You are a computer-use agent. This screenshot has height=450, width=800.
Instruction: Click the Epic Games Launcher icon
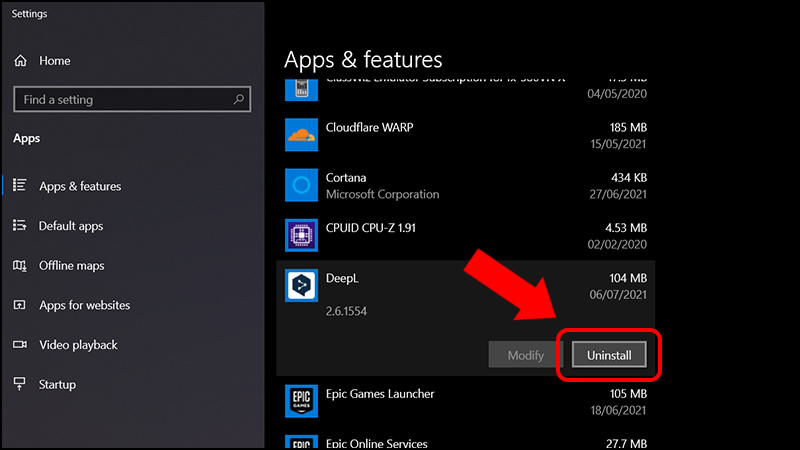tap(301, 401)
